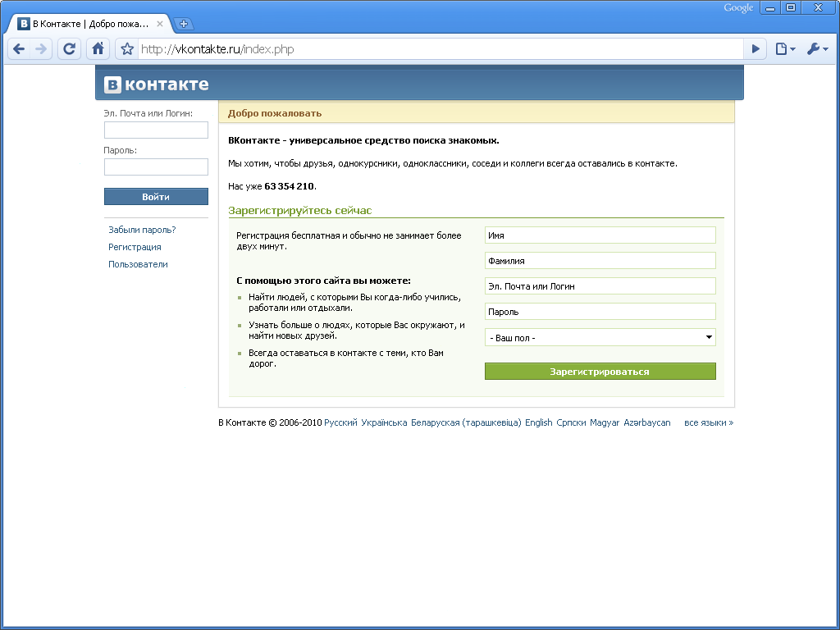Click the address bar URL field
The height and width of the screenshot is (630, 840).
441,49
